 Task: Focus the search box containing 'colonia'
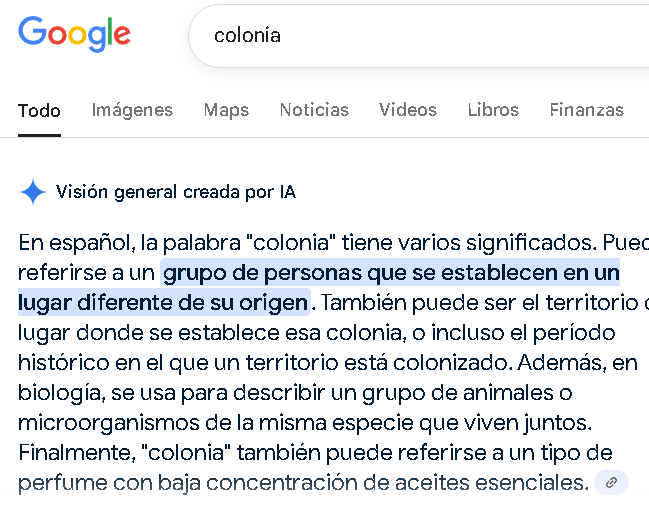click(x=418, y=36)
